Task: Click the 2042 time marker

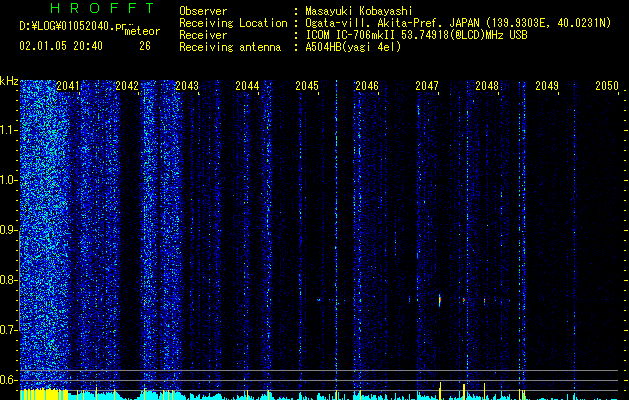Action: (x=127, y=86)
